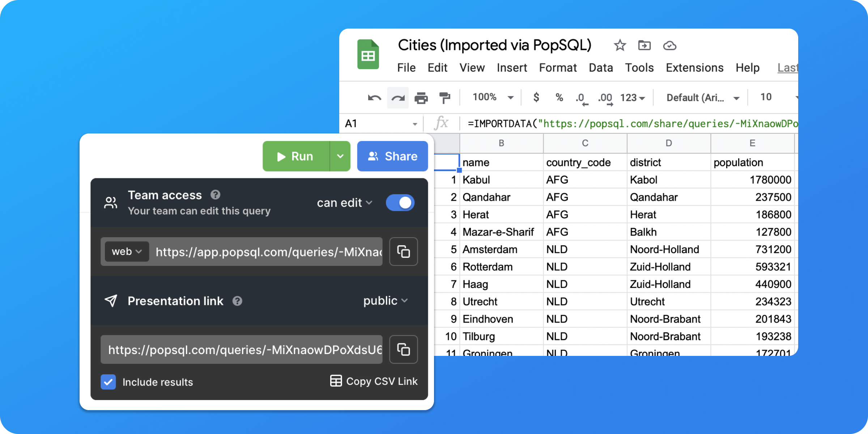868x434 pixels.
Task: Open Presentation link help question mark
Action: point(237,301)
